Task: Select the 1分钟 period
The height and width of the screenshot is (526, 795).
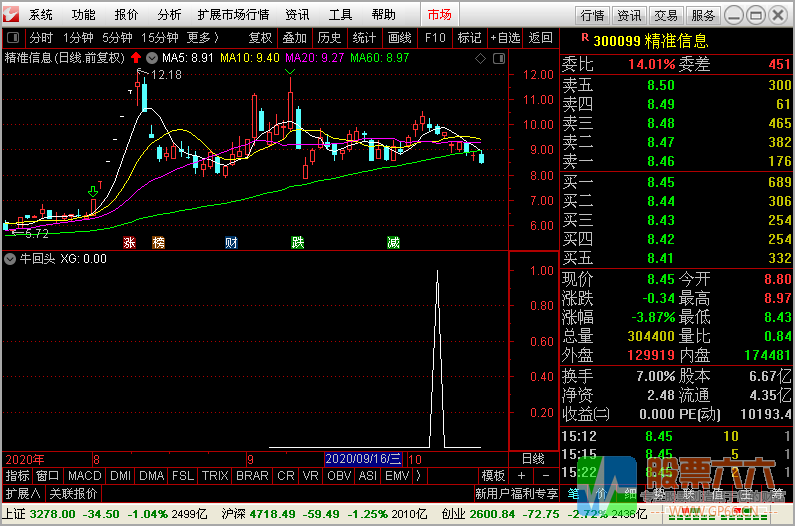Action: [78, 38]
